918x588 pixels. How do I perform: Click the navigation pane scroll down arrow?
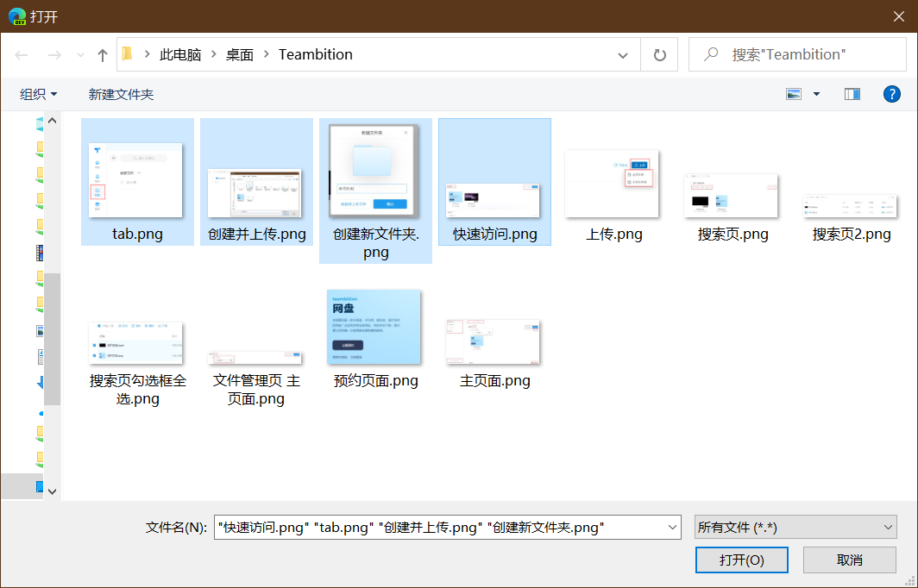click(x=52, y=491)
